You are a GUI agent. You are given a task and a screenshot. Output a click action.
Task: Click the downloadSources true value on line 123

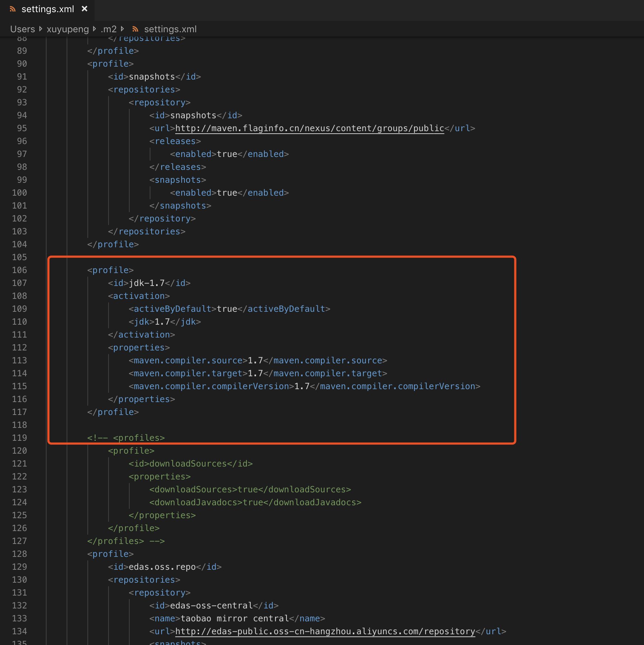(x=247, y=489)
